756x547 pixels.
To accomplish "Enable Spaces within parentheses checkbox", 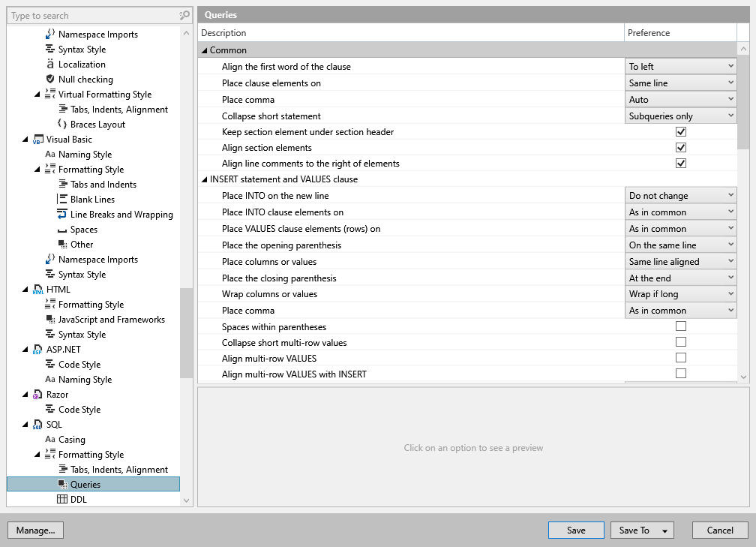I will [x=681, y=326].
